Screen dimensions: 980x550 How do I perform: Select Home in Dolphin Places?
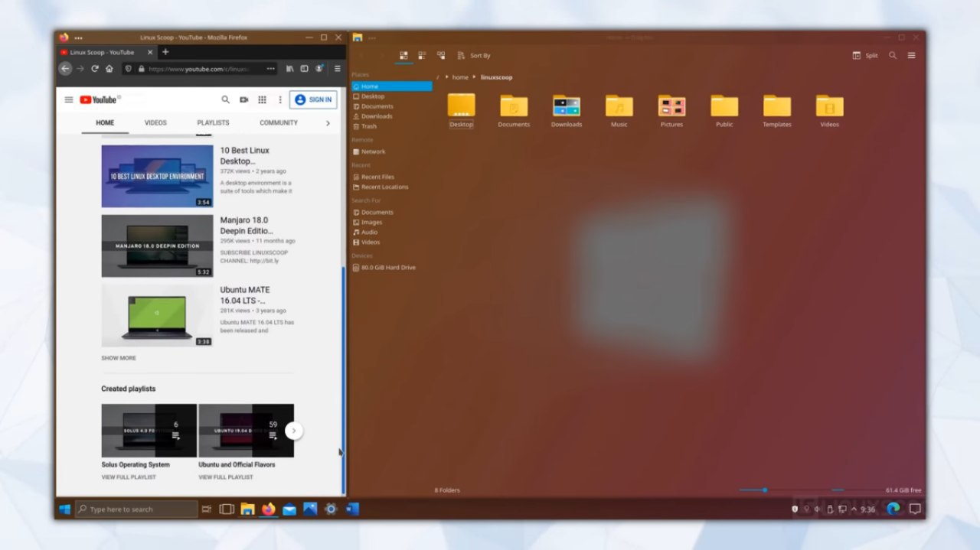(392, 86)
